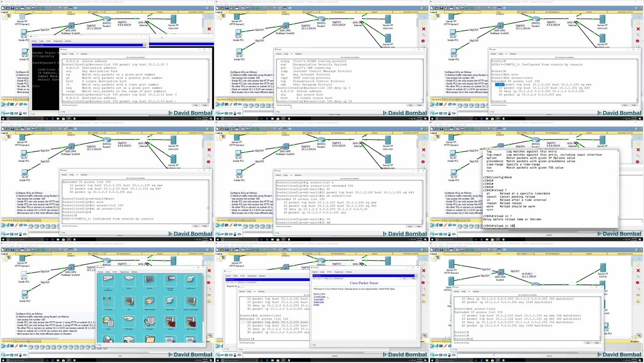Open VPN app in bottom-left thumbnail

coord(129,302)
